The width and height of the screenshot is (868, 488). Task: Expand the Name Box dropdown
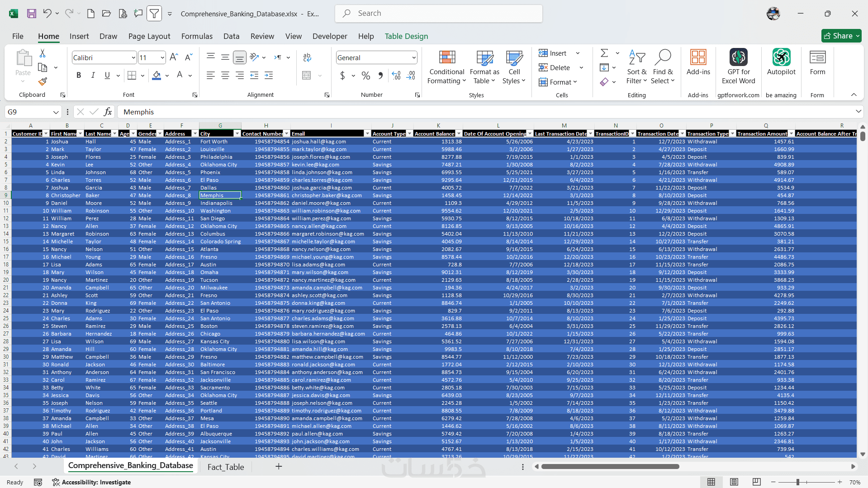coord(56,112)
